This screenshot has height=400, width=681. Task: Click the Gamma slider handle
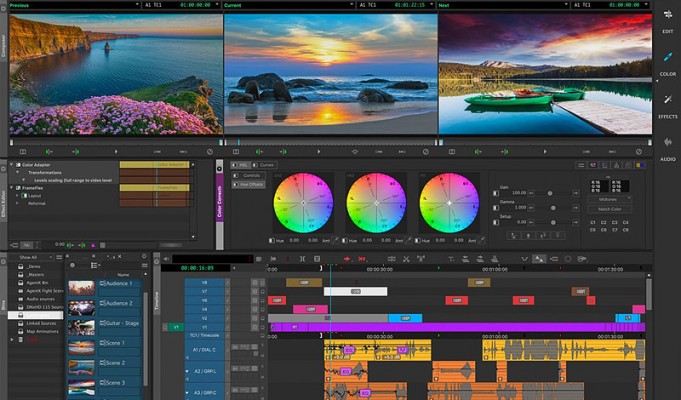553,208
